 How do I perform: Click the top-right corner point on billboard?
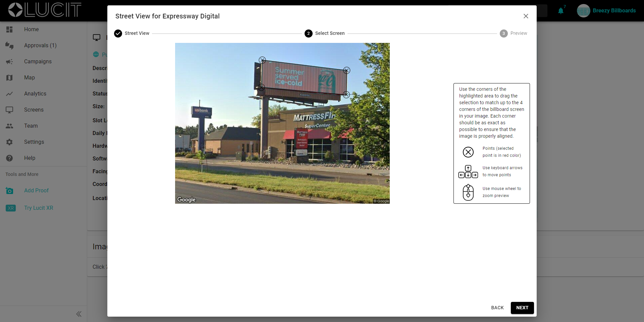[346, 70]
